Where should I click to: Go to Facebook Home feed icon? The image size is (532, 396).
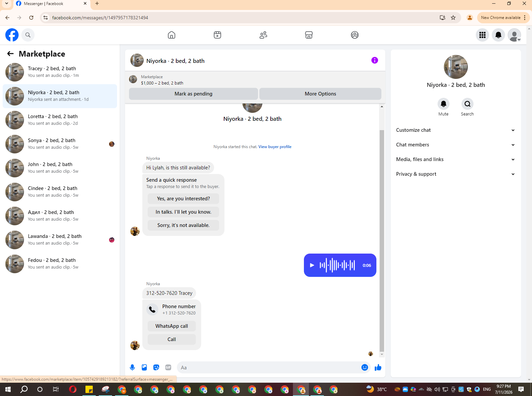(x=172, y=35)
